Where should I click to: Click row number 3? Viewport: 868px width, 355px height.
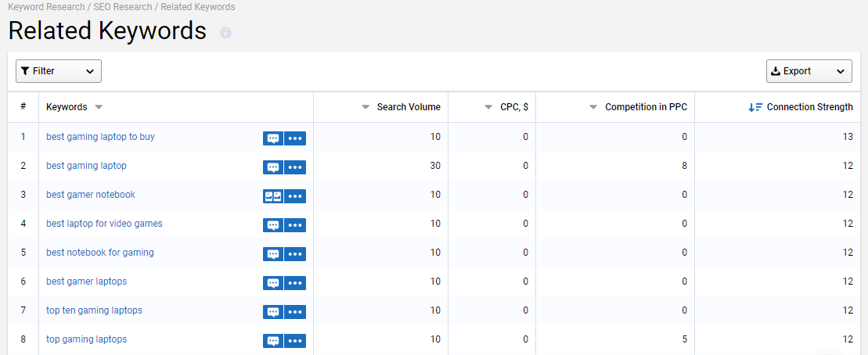pyautogui.click(x=23, y=195)
